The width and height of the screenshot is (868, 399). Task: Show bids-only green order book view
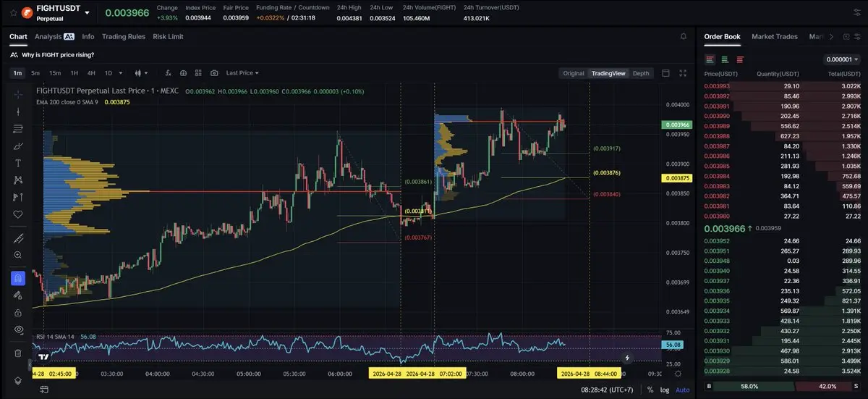(x=725, y=59)
